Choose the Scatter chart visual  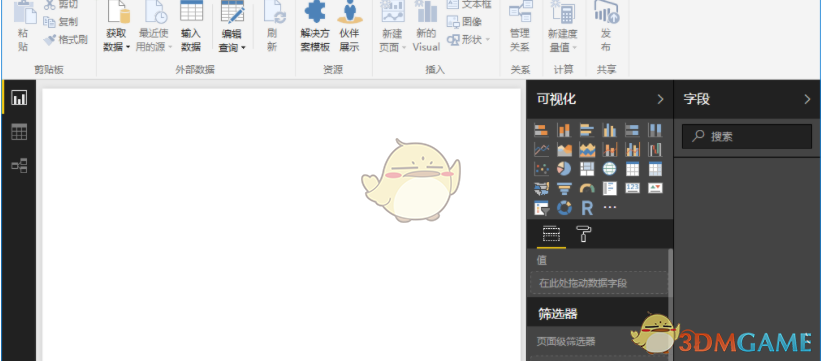[x=541, y=168]
